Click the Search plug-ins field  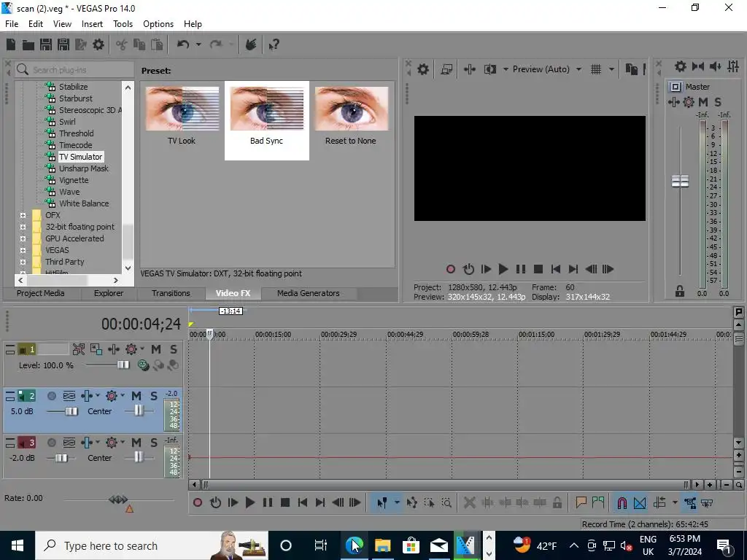pyautogui.click(x=75, y=69)
